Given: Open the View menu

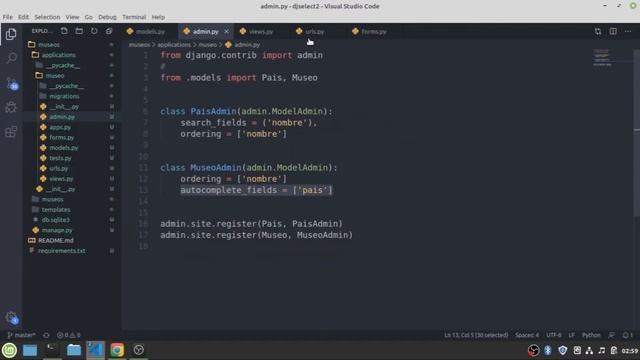Looking at the screenshot, I should click(72, 17).
